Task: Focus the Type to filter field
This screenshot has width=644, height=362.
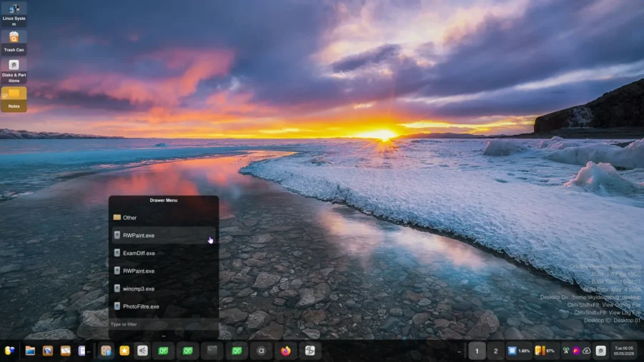Action: coord(164,324)
